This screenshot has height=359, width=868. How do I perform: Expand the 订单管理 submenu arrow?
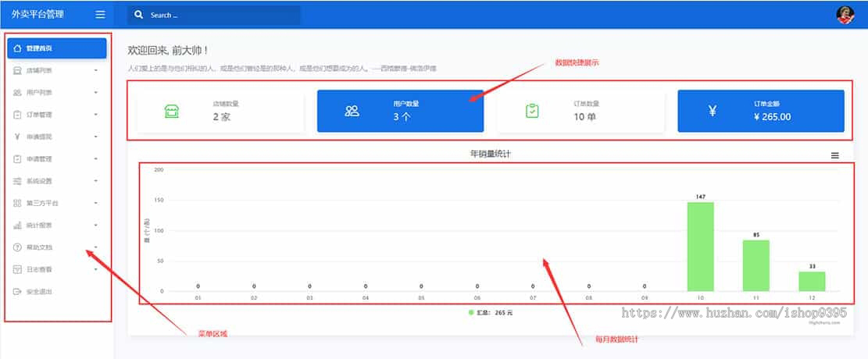point(96,115)
